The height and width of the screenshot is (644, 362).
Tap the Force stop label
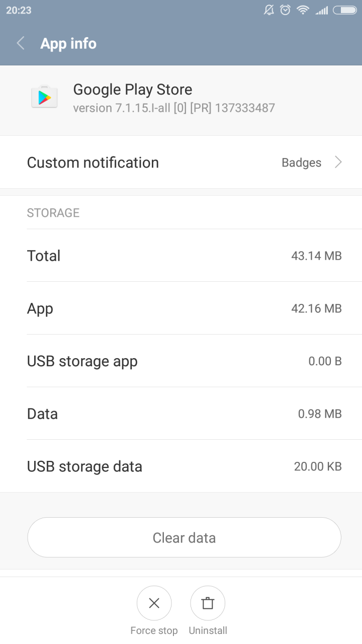tap(154, 630)
